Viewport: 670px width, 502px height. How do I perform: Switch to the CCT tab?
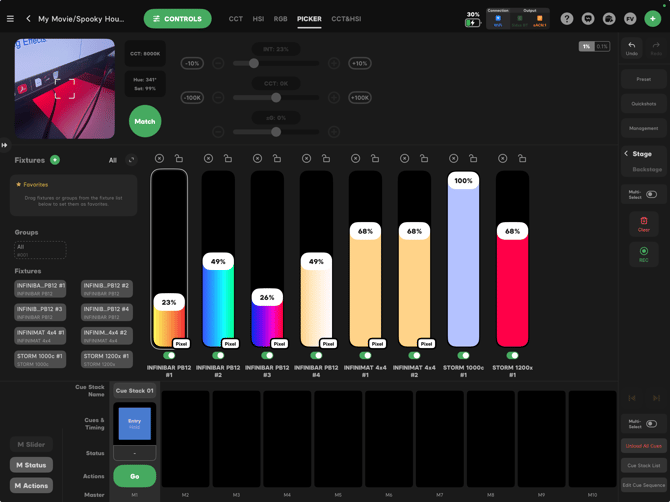235,19
